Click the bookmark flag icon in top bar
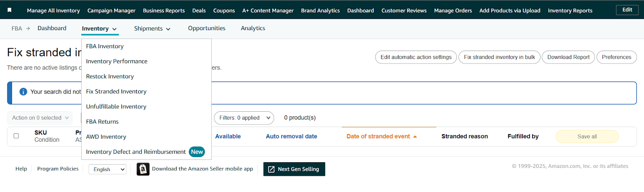 click(x=10, y=10)
